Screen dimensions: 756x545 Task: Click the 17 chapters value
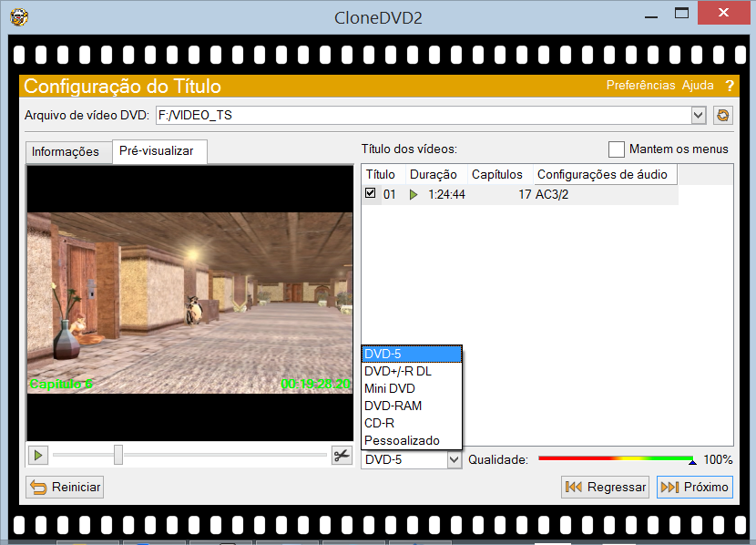click(525, 195)
